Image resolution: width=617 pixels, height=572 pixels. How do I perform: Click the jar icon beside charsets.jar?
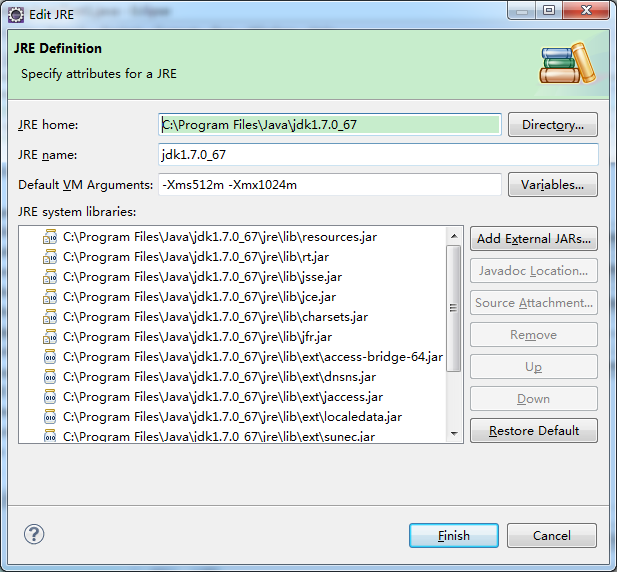click(x=50, y=317)
